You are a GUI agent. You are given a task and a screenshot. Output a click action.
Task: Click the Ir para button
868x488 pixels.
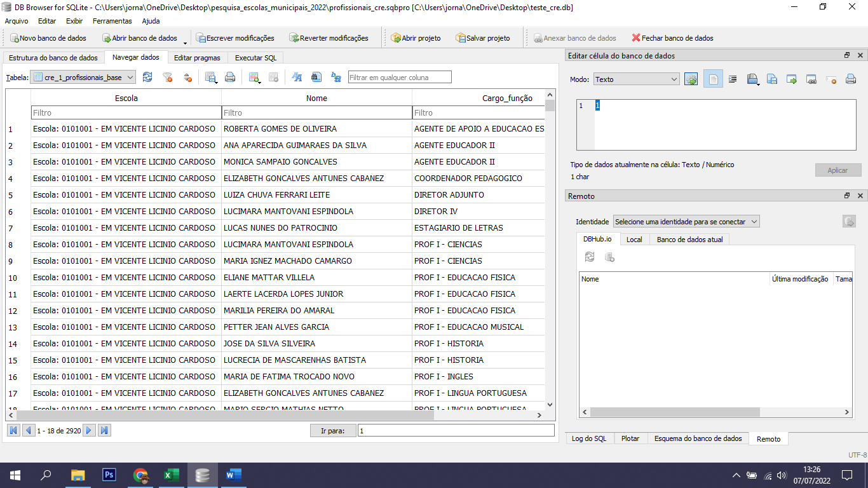333,431
